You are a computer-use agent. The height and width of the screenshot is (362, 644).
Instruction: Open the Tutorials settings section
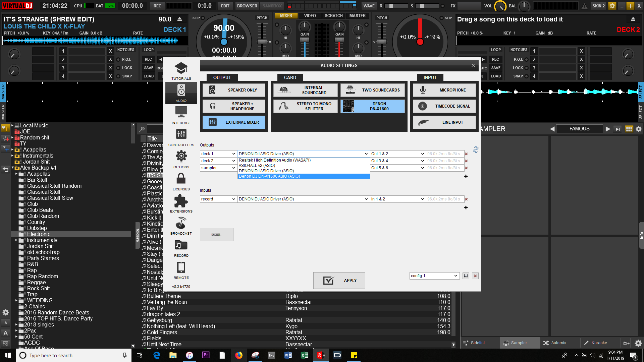point(181,71)
